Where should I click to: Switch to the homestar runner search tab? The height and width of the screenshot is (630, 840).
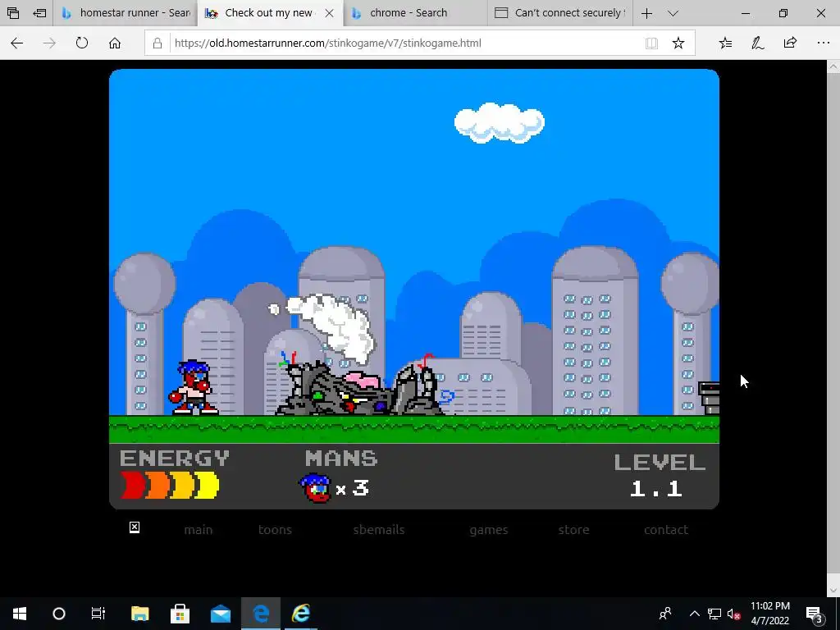tap(126, 13)
